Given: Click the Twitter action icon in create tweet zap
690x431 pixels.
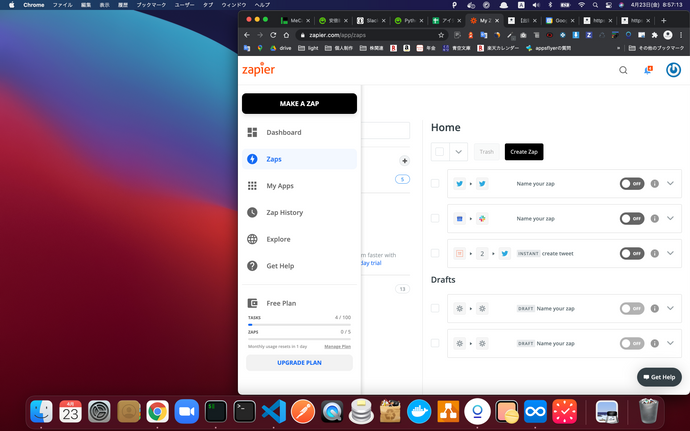Looking at the screenshot, I should (505, 254).
